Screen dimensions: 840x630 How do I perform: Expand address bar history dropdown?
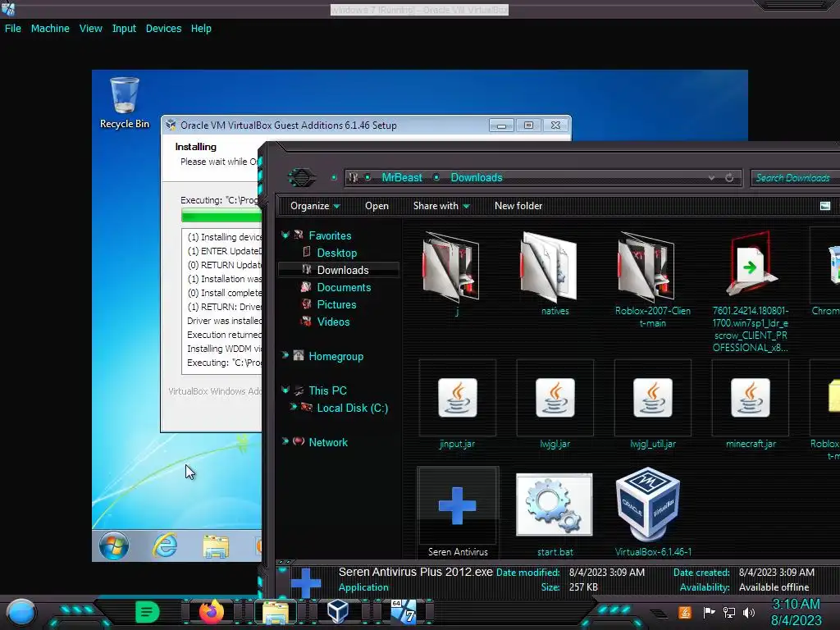pos(711,177)
